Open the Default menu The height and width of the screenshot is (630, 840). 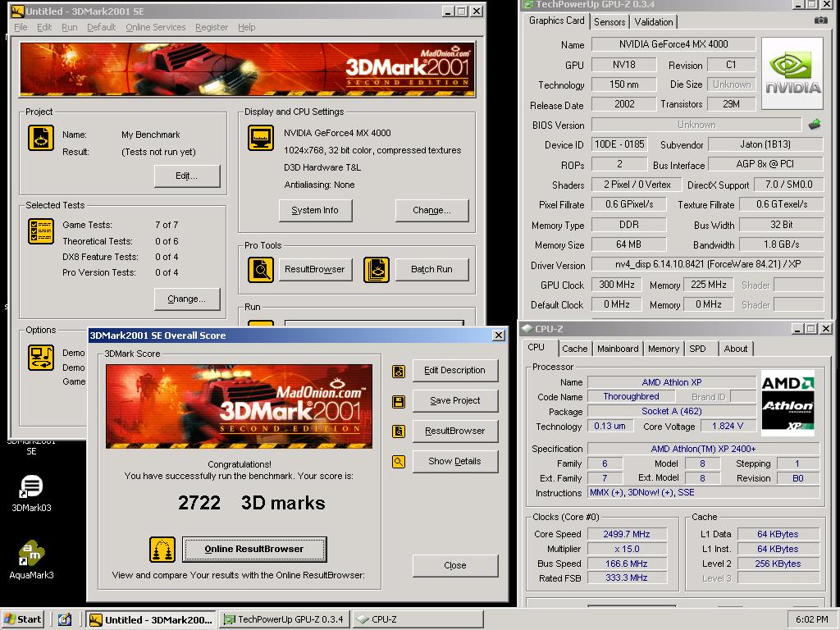101,27
